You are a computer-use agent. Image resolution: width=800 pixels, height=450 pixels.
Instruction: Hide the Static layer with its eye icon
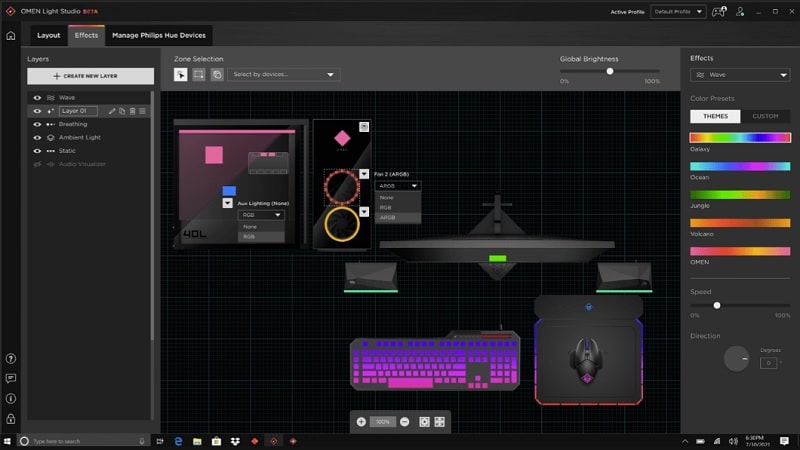tap(37, 151)
